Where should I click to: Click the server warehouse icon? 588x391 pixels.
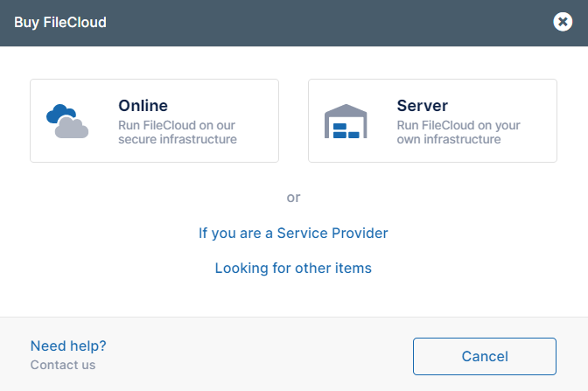click(x=346, y=122)
